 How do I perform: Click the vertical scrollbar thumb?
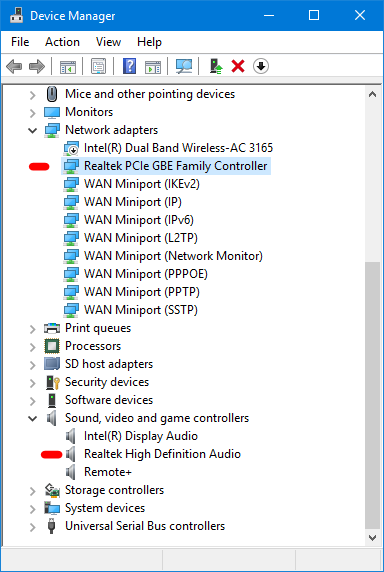point(372,395)
